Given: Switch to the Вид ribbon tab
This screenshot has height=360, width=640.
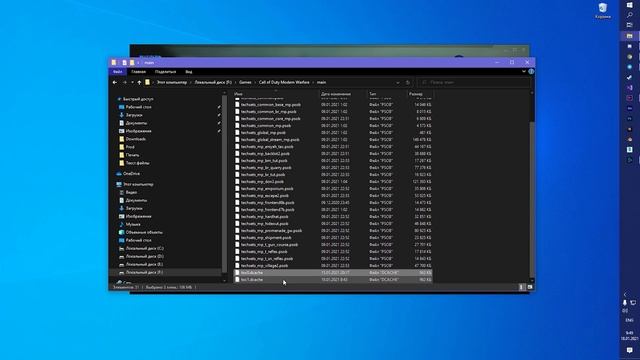Looking at the screenshot, I should click(x=189, y=72).
